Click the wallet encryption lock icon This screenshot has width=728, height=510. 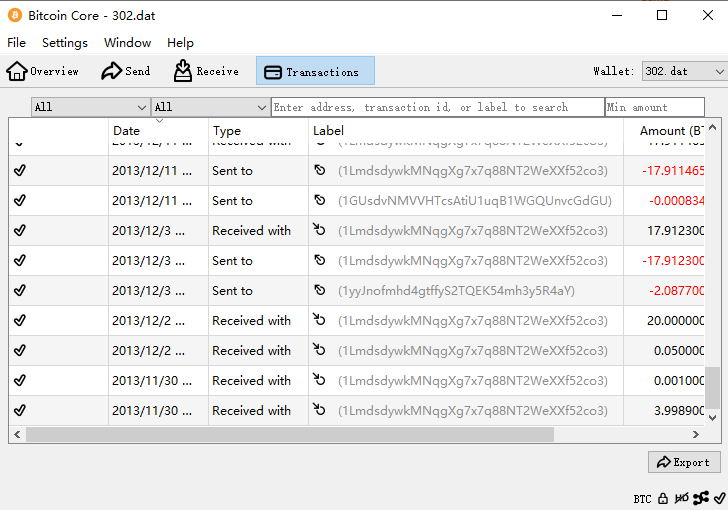pos(663,498)
